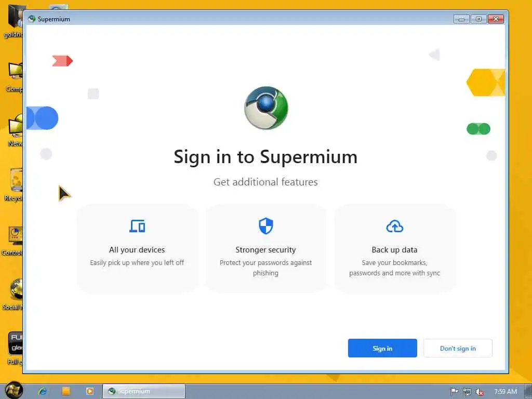Close the Supermium window

pos(496,19)
